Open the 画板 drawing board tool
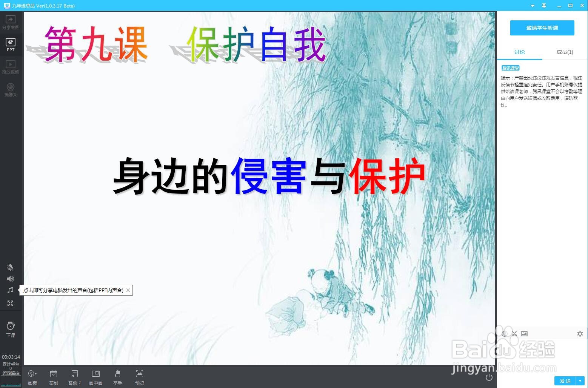This screenshot has height=388, width=588. (x=32, y=377)
